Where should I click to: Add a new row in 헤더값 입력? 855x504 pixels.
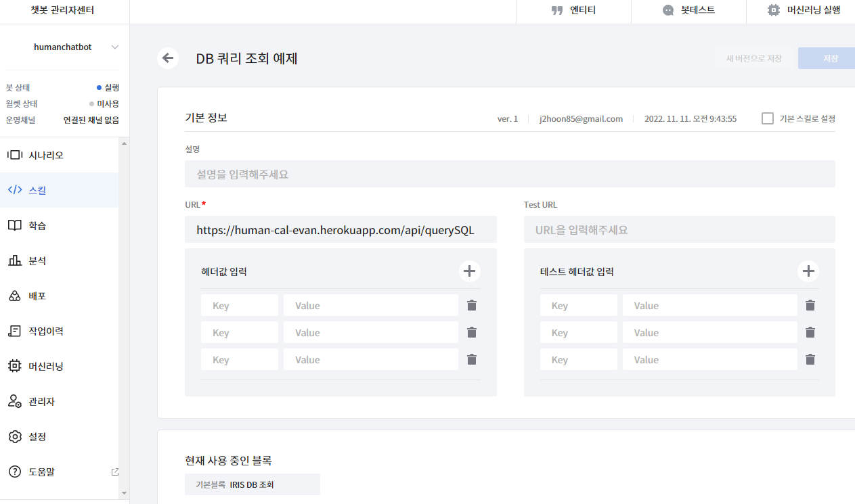pyautogui.click(x=469, y=271)
